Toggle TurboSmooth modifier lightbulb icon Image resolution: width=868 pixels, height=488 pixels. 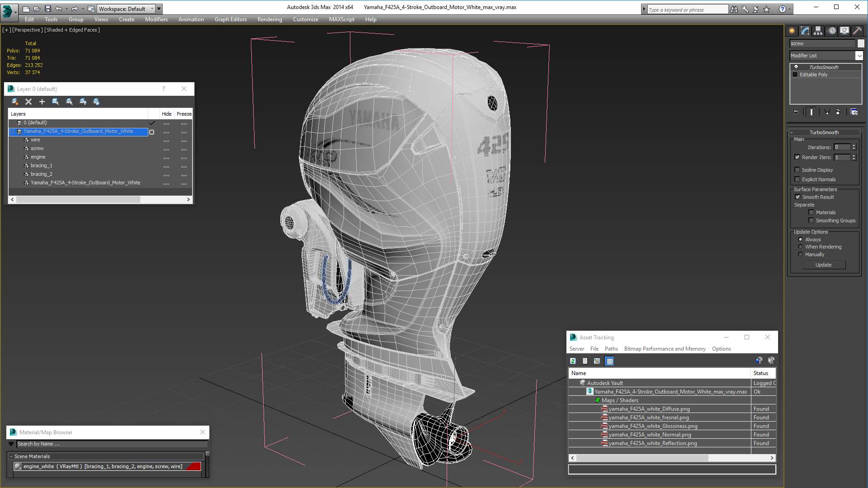click(x=796, y=67)
